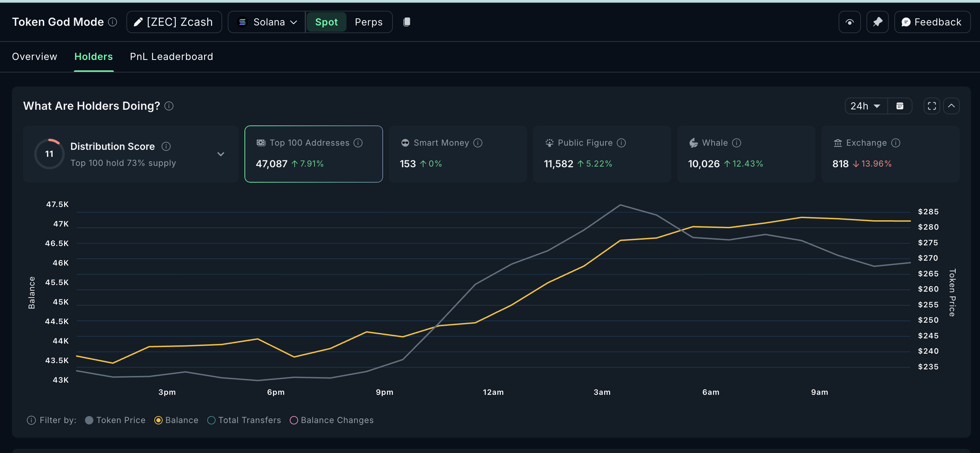Select the Smart Money holders card

coord(457,154)
